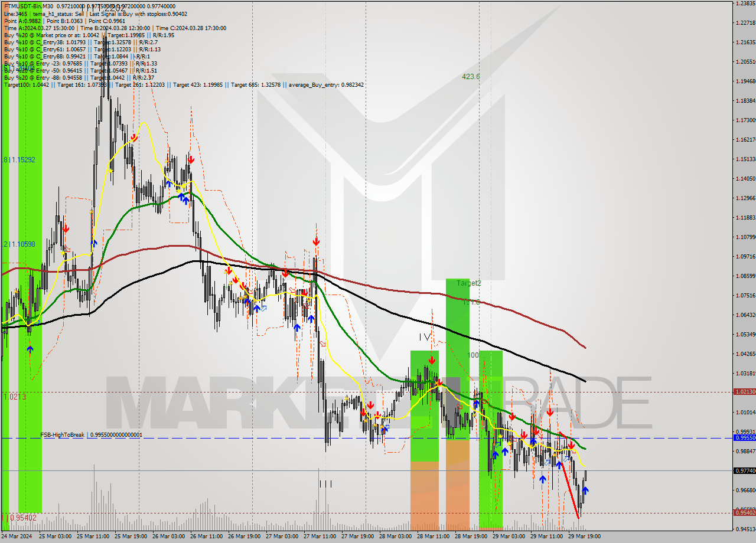The image size is (756, 543).
Task: Click the 1.06430 price axis label
Action: coord(745,315)
